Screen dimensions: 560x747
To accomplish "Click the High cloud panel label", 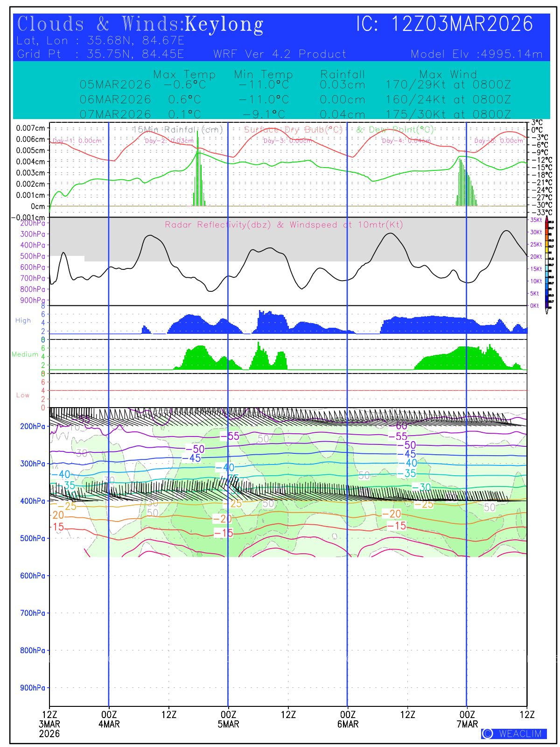I will (23, 320).
